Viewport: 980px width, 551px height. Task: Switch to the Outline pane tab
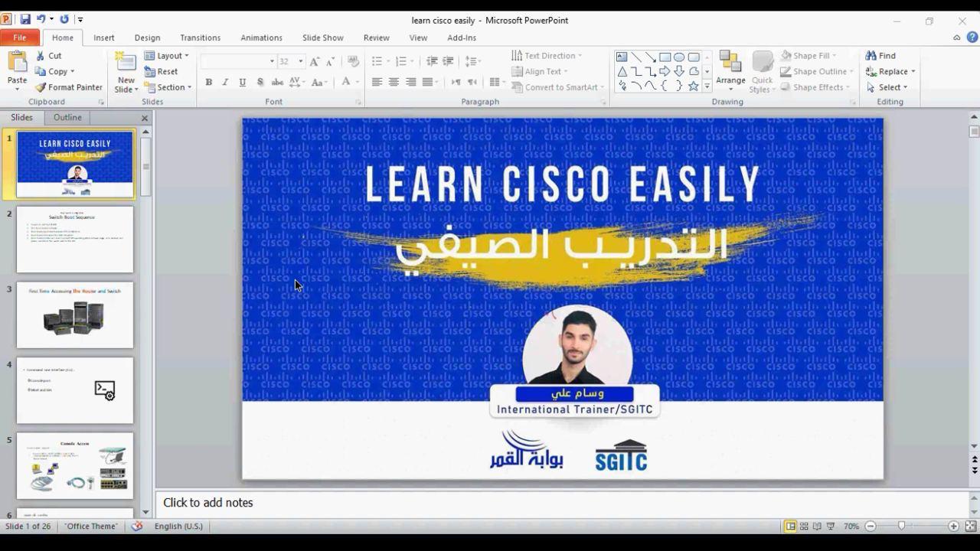[x=67, y=118]
